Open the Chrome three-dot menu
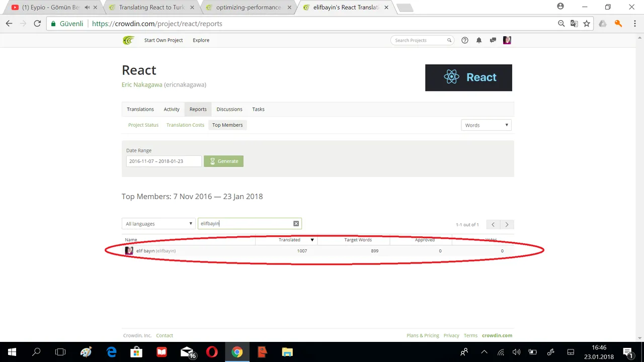This screenshot has height=362, width=644. (634, 24)
